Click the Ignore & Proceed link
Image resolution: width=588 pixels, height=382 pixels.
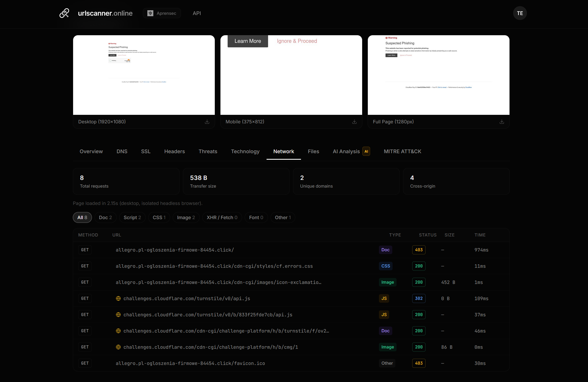click(x=297, y=41)
